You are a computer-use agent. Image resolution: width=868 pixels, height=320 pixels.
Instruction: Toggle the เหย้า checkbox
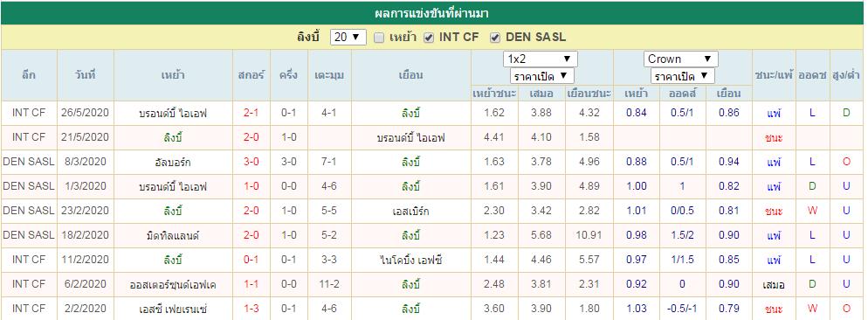tap(379, 38)
